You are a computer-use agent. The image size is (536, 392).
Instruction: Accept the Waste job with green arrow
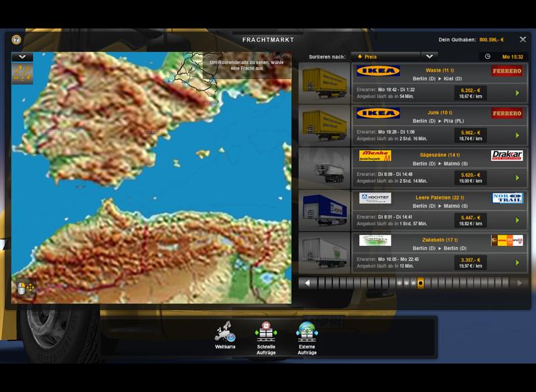[517, 93]
